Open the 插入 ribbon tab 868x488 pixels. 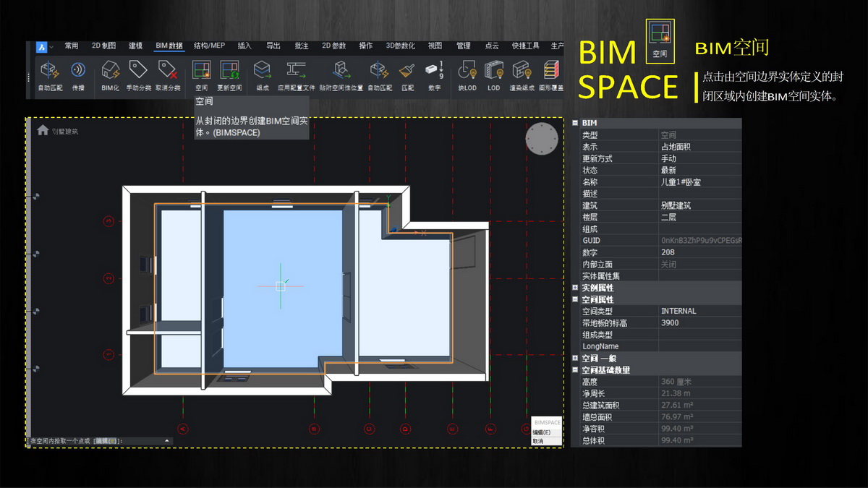[x=244, y=46]
